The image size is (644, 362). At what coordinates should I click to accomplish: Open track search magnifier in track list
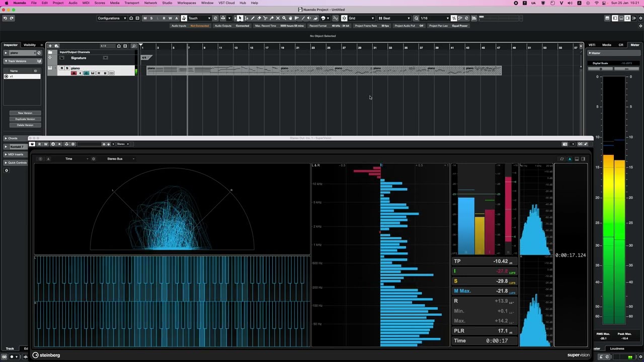pyautogui.click(x=134, y=46)
